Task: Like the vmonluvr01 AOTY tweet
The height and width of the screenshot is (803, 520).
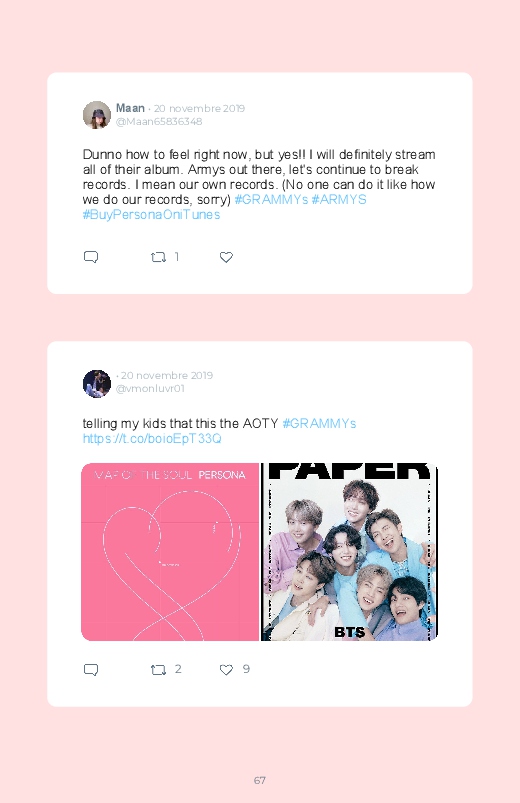Action: 226,669
